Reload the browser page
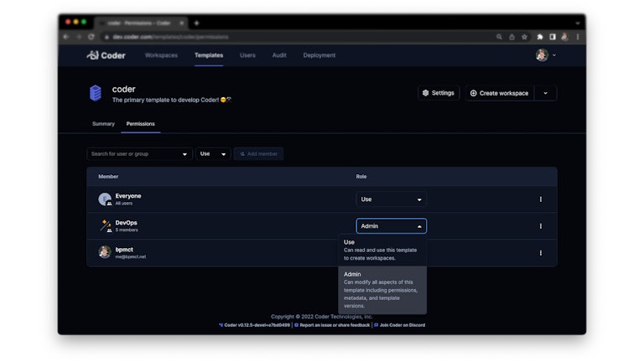Image resolution: width=644 pixels, height=362 pixels. point(91,37)
